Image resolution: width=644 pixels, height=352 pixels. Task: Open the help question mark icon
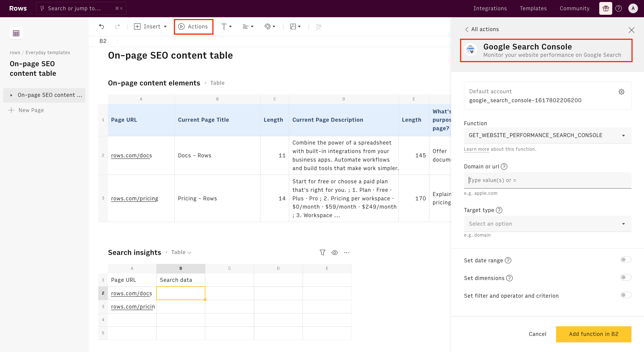pos(618,8)
